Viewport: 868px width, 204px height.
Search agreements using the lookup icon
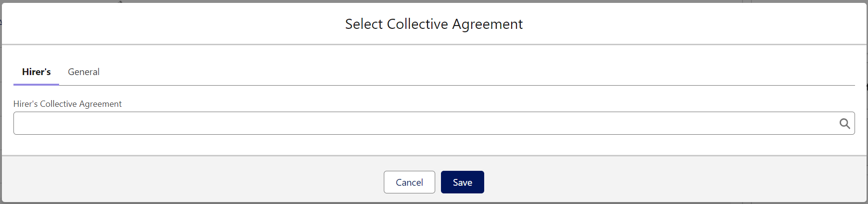point(844,124)
